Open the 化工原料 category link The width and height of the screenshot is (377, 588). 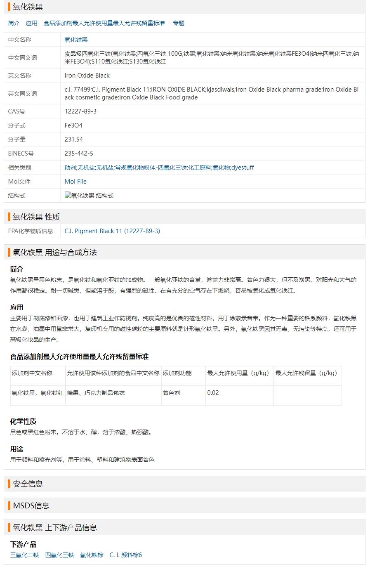point(200,168)
